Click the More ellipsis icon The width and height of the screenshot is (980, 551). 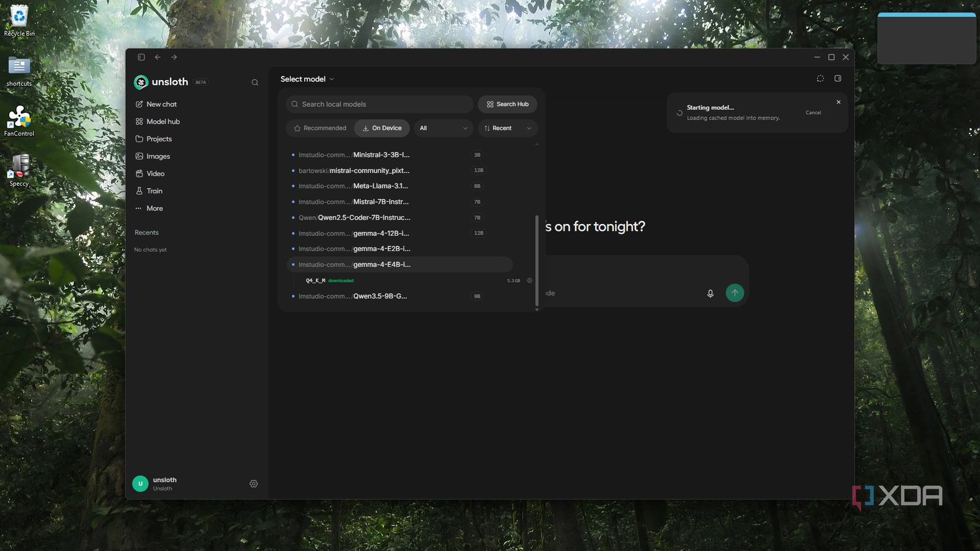pos(138,208)
